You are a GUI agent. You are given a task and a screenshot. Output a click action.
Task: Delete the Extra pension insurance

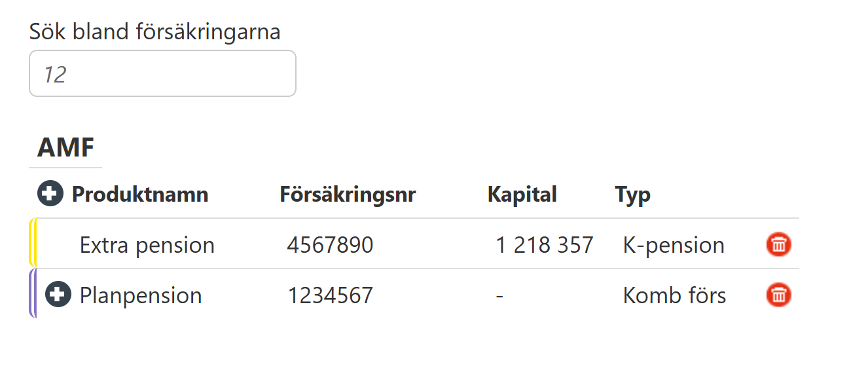click(x=778, y=244)
